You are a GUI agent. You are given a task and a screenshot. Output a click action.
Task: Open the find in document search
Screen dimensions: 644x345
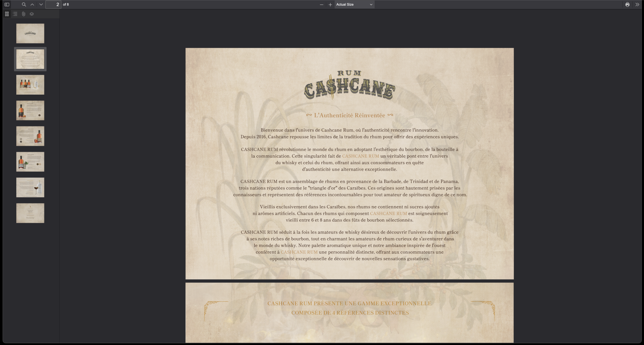pyautogui.click(x=24, y=5)
